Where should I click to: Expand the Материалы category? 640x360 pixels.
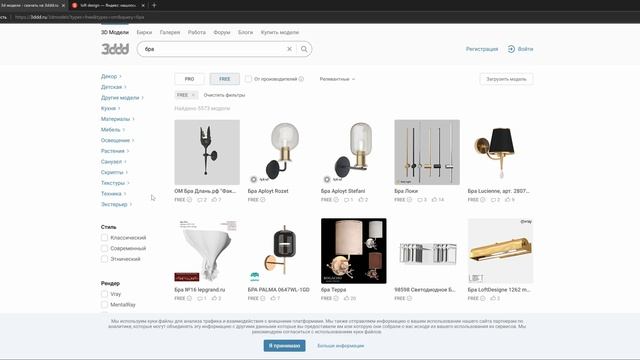click(x=118, y=119)
